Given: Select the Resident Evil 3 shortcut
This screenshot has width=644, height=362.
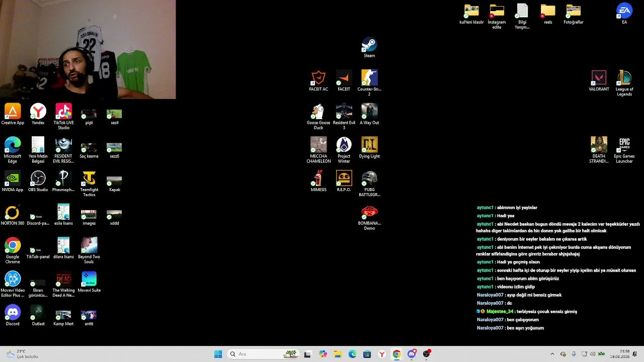Looking at the screenshot, I should tap(344, 117).
